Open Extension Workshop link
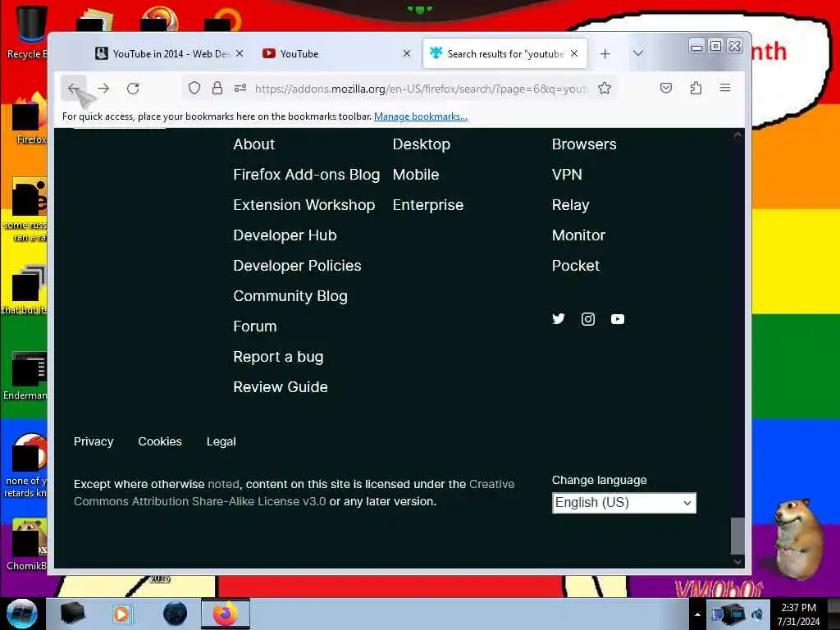Screen dimensions: 840x630 [x=304, y=205]
